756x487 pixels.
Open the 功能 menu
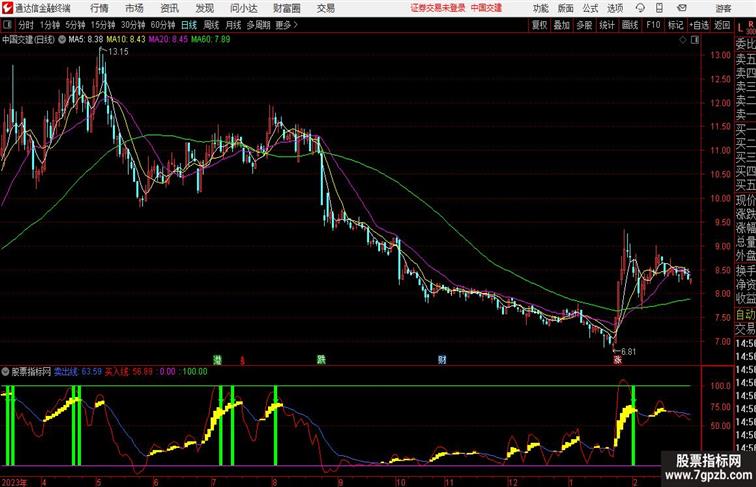[540, 8]
